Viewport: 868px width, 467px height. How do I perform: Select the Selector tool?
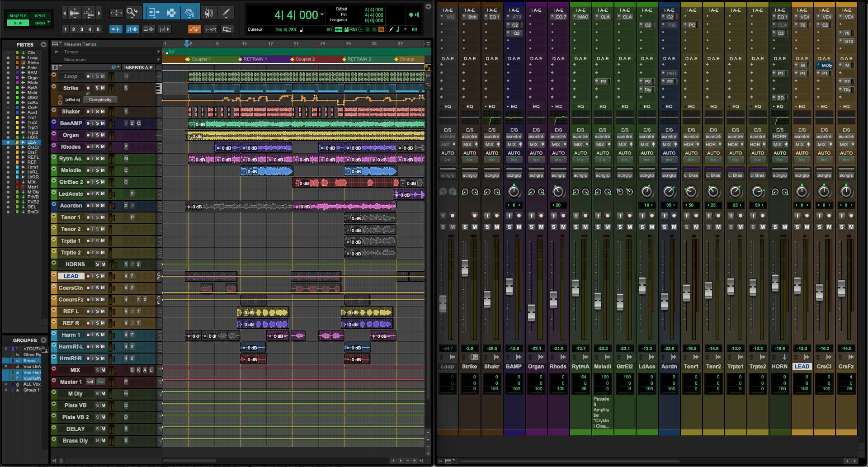click(172, 13)
